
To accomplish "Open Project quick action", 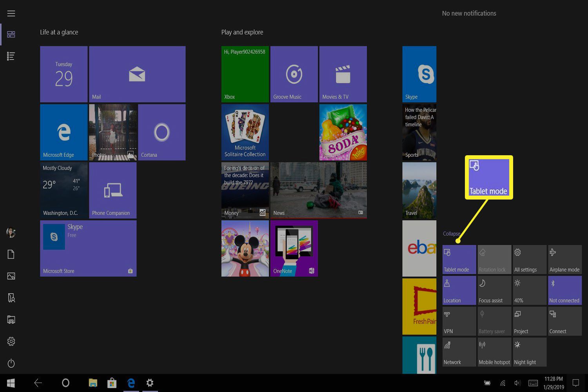I will (x=530, y=321).
